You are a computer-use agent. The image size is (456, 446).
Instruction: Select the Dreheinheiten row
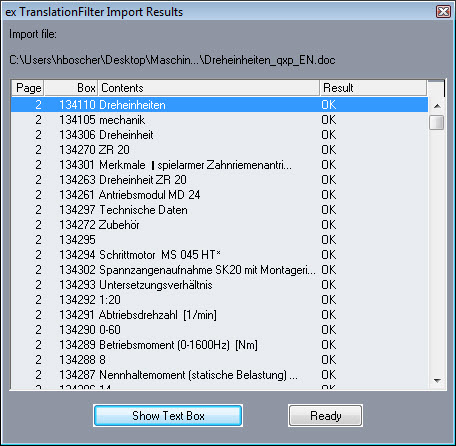pos(219,105)
